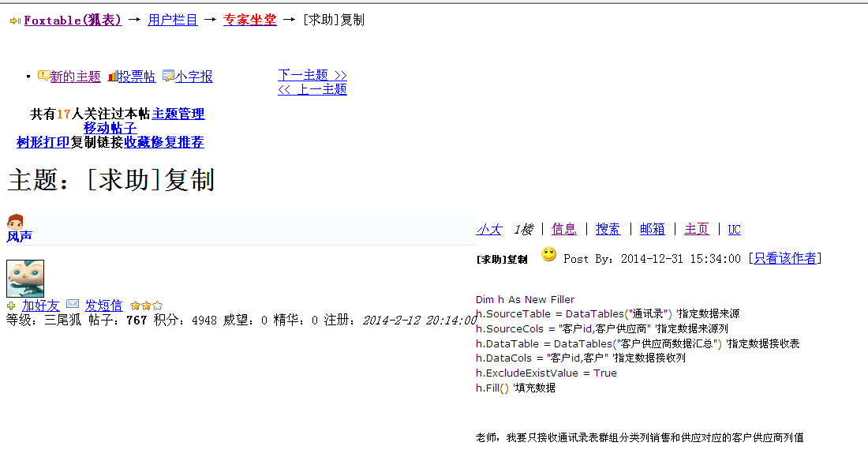868x450 pixels.
Task: Create a 新的主题 post
Action: (x=75, y=77)
